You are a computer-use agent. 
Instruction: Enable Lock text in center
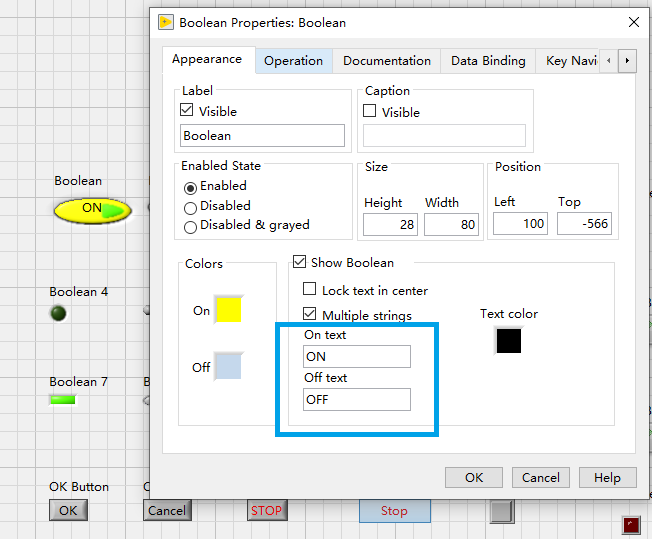click(309, 289)
